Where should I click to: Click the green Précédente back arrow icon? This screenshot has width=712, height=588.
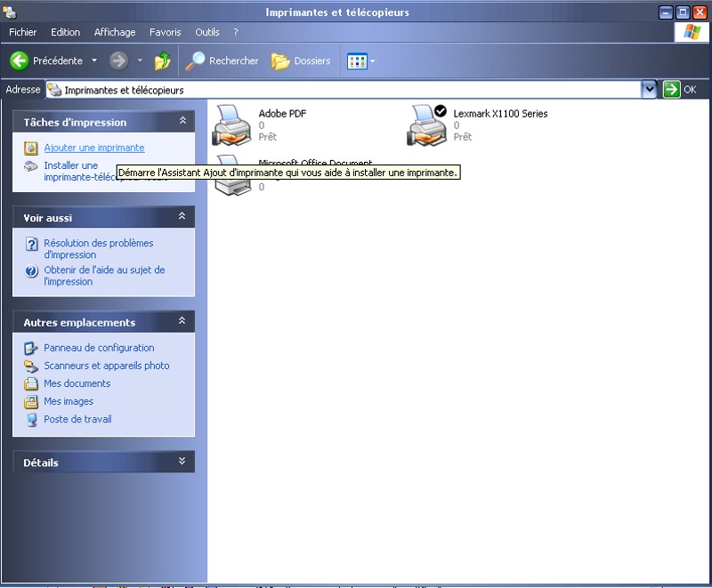tap(20, 60)
